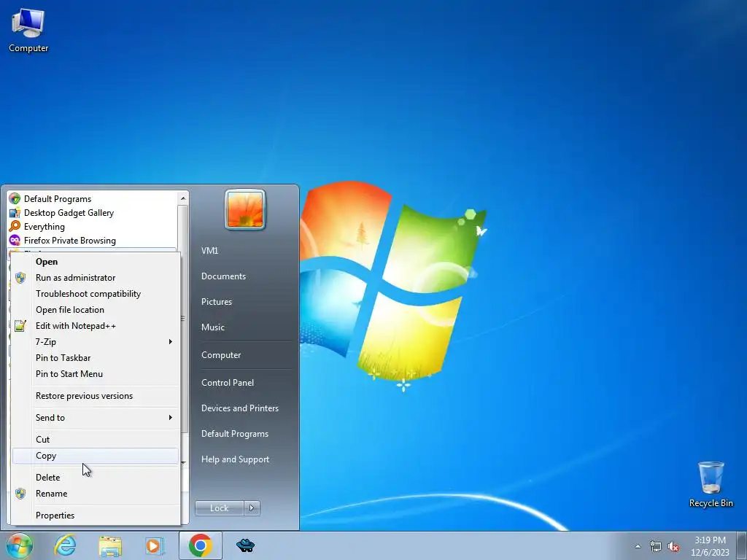Open Windows Explorer from the taskbar

[x=110, y=545]
